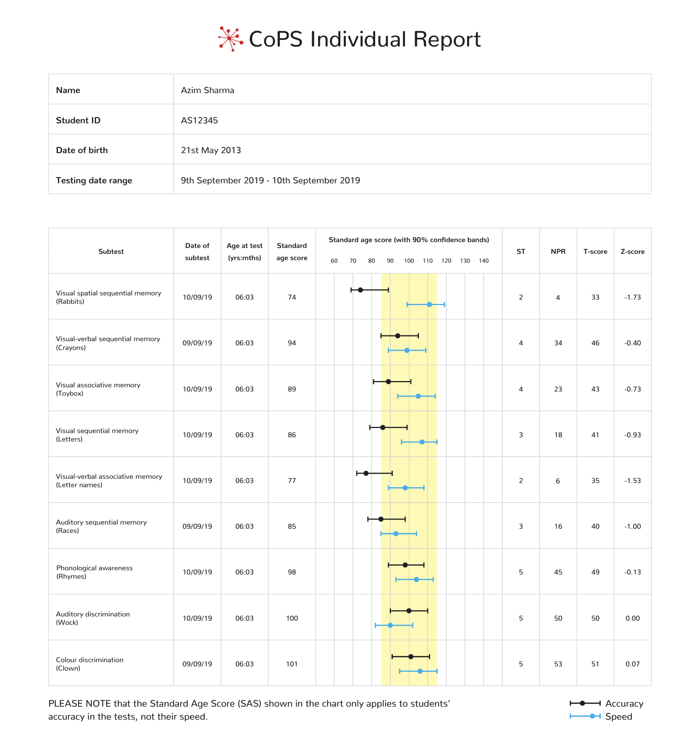Click the Toybox standard age score 89
Screen dimensions: 700x752
[292, 389]
